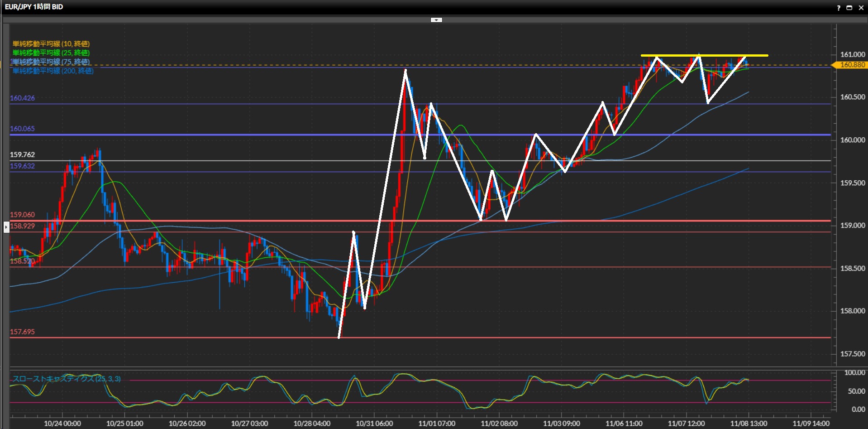This screenshot has width=868, height=429.
Task: Select the 157.695 bottom line label
Action: tap(23, 332)
